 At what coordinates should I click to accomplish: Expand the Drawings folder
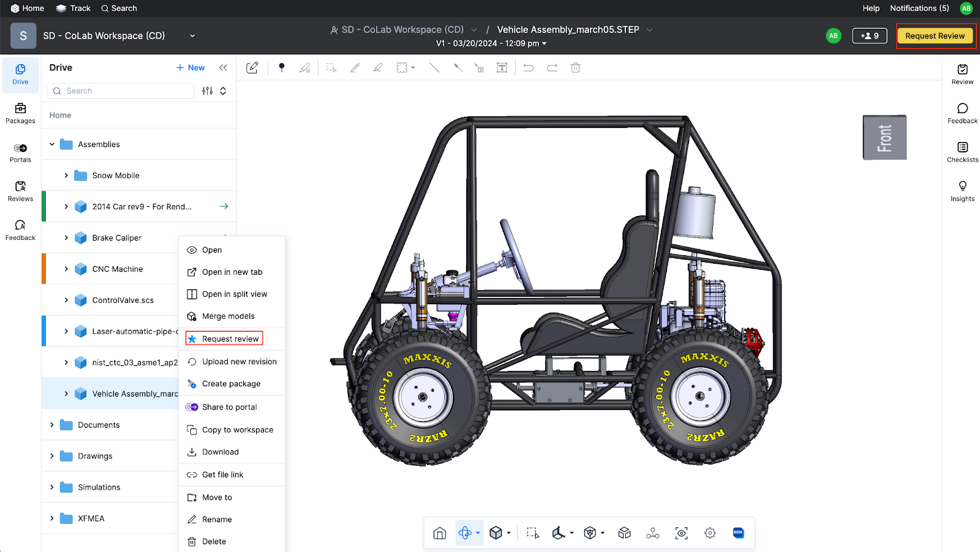coord(52,456)
